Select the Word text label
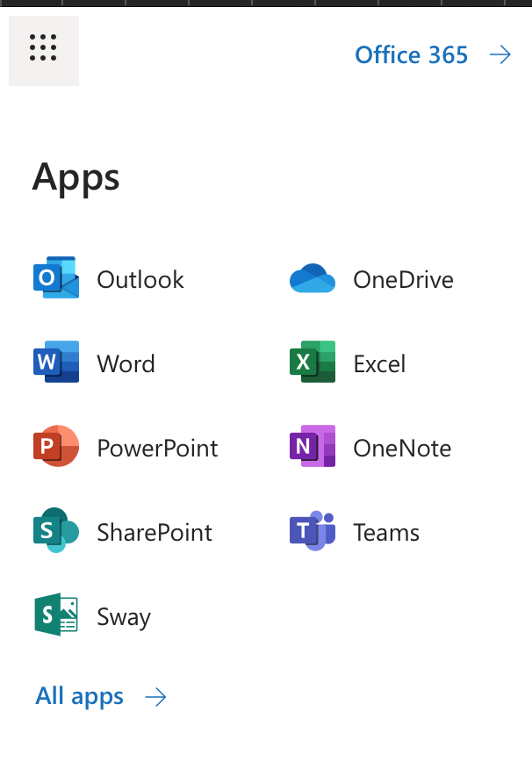532x769 pixels. point(126,364)
